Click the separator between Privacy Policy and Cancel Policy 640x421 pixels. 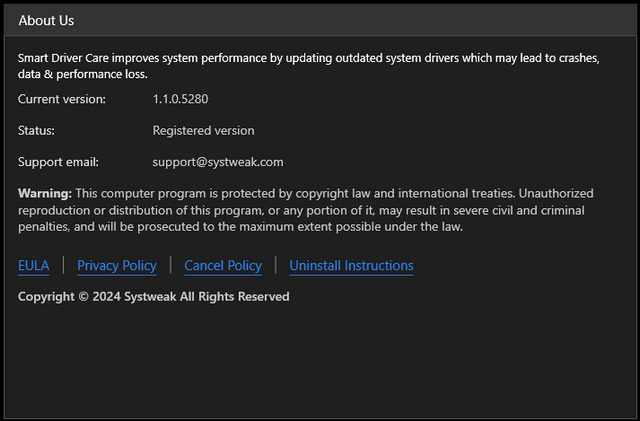point(171,265)
